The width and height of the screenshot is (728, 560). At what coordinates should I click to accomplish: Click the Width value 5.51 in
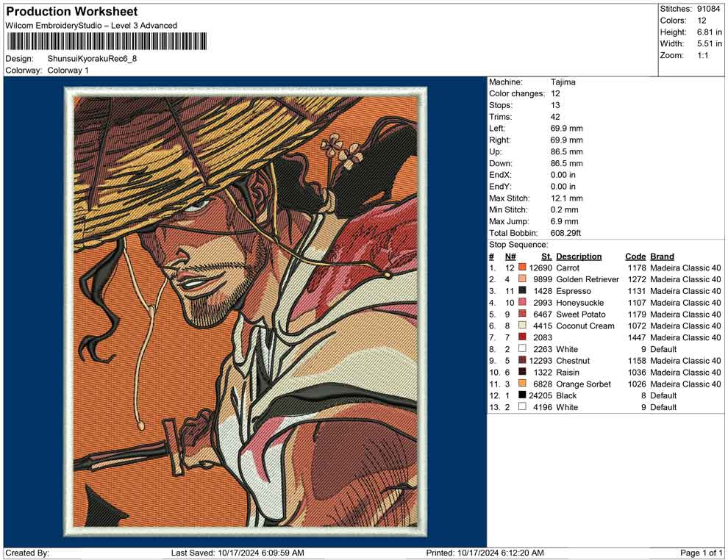(x=710, y=43)
